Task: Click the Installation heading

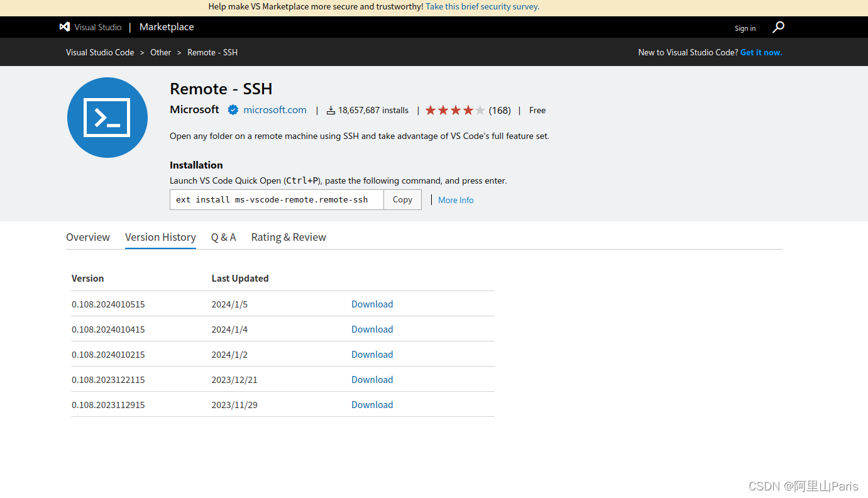Action: [x=196, y=165]
